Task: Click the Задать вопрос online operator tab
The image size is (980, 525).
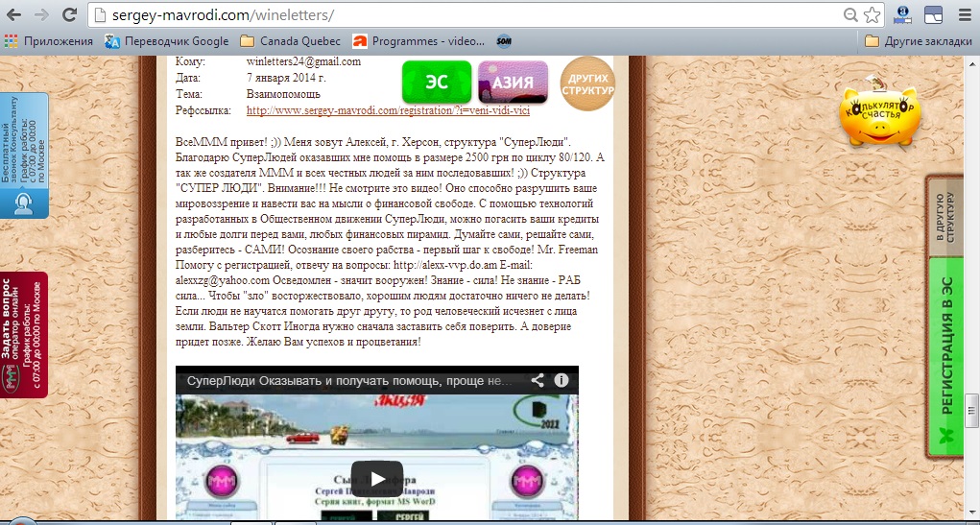Action: tap(24, 334)
